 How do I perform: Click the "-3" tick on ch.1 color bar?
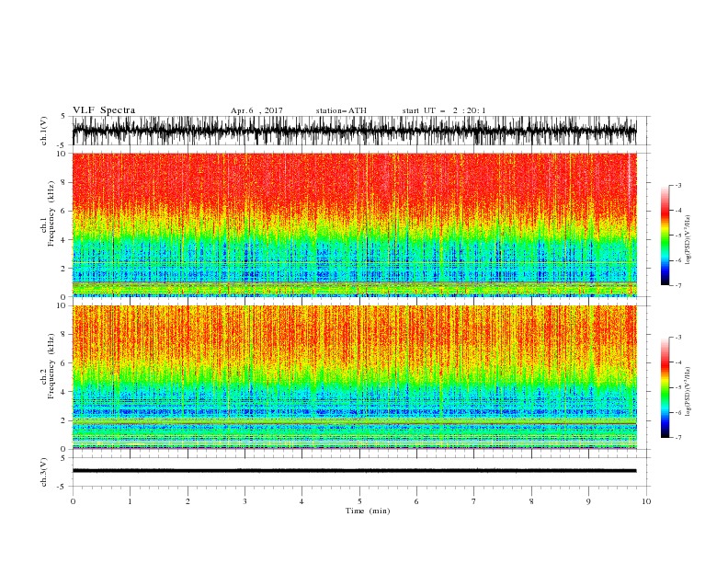678,185
